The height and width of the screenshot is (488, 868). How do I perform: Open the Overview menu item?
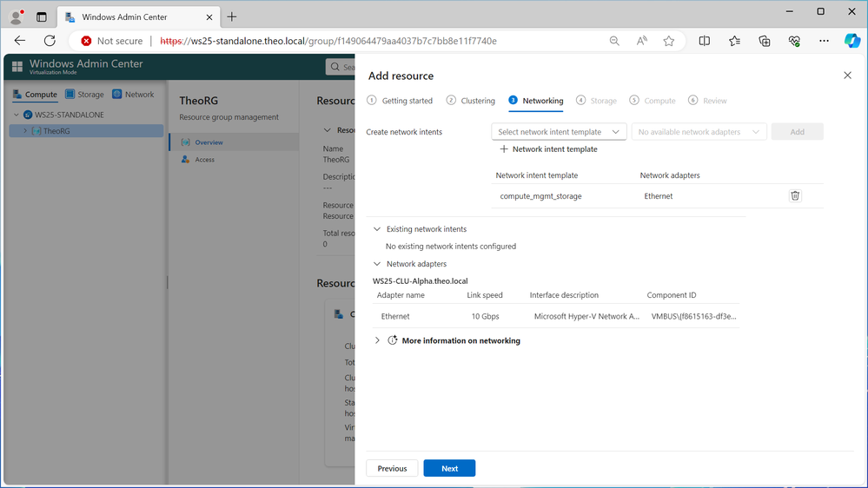coord(235,142)
